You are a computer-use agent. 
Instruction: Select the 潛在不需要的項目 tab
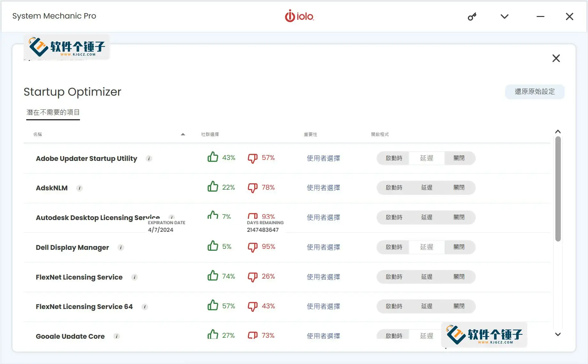pyautogui.click(x=53, y=112)
